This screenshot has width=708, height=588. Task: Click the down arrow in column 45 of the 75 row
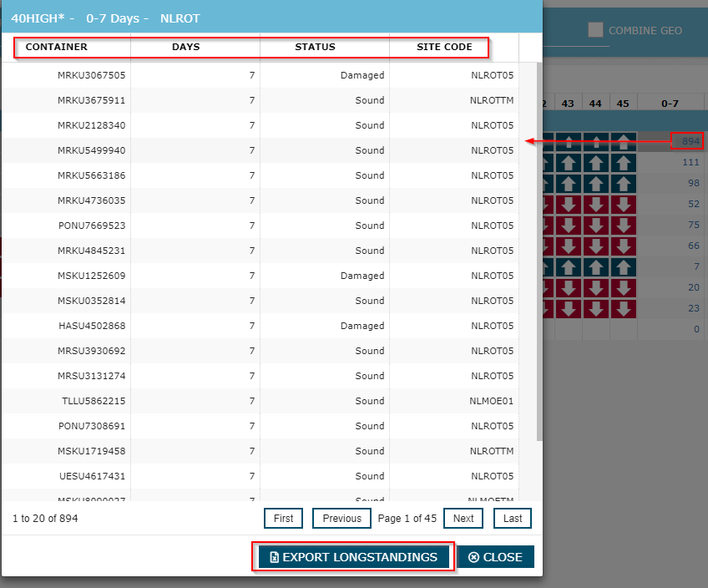pos(623,225)
